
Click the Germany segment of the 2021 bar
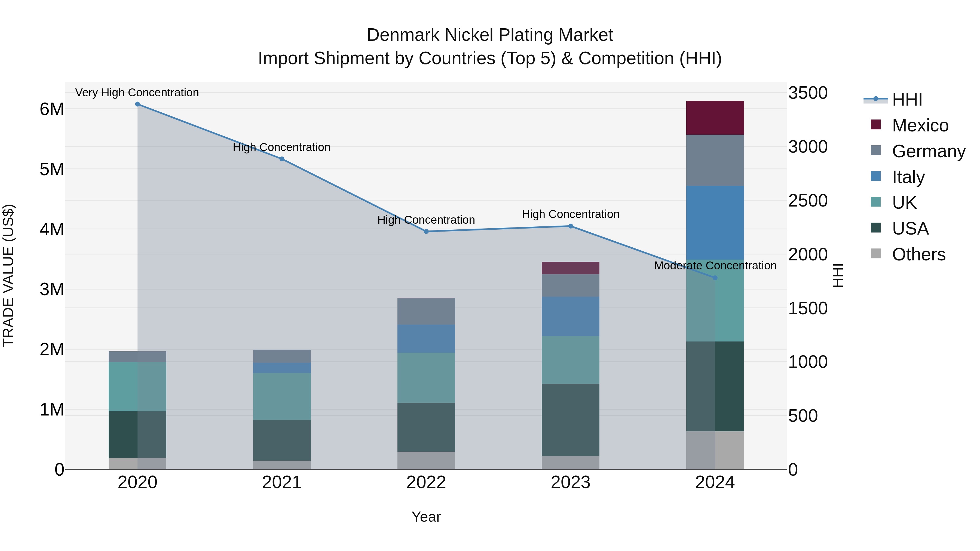click(282, 356)
